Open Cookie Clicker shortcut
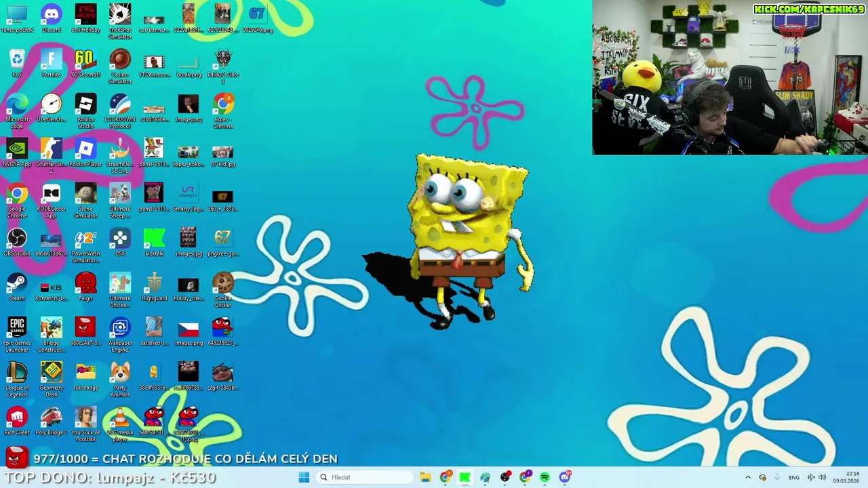The image size is (868, 488). pyautogui.click(x=223, y=289)
